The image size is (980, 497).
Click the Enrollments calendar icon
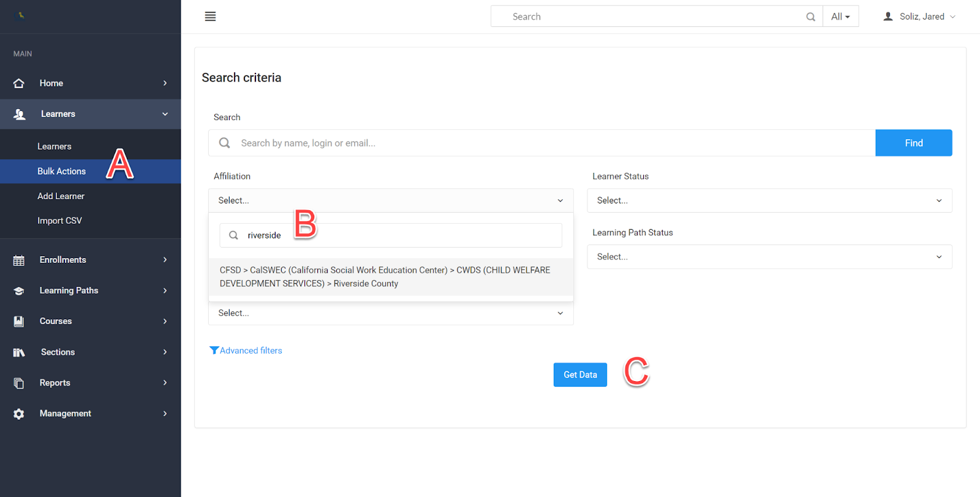coord(19,260)
